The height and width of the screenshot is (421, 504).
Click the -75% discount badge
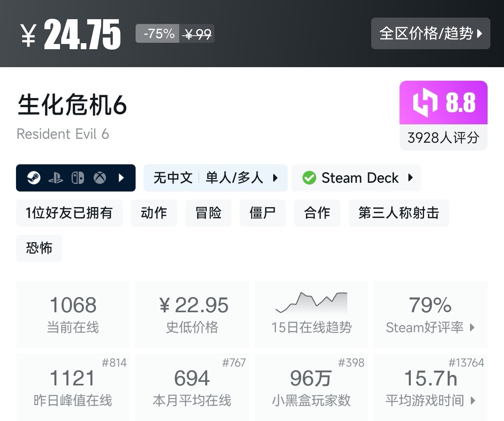pyautogui.click(x=158, y=34)
